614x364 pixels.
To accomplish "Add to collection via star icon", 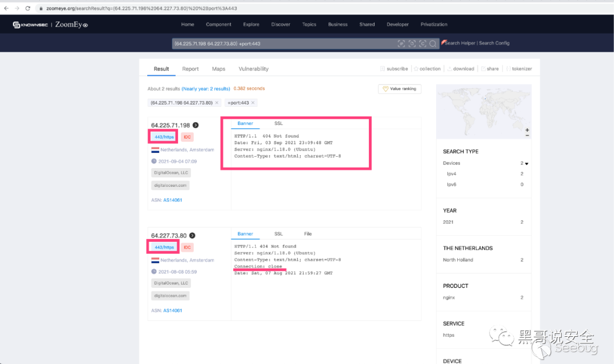I will click(x=427, y=69).
